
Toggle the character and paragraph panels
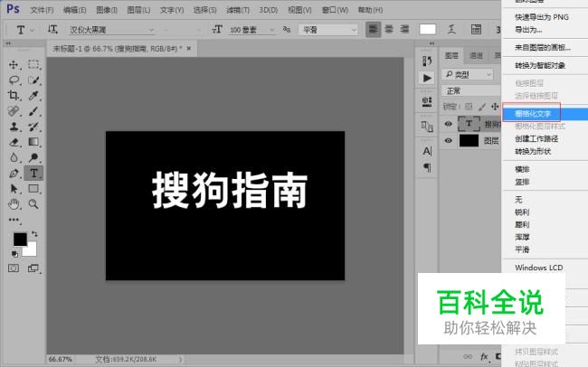coord(476,29)
